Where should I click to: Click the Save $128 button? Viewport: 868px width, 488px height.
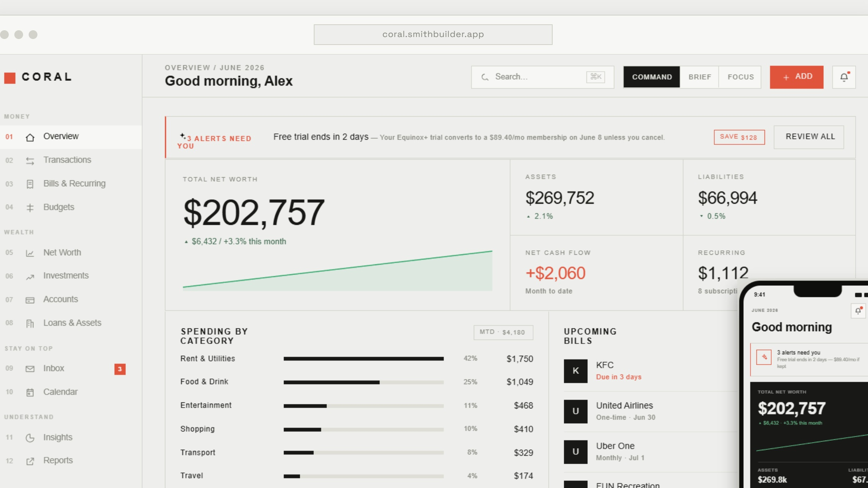pyautogui.click(x=739, y=137)
